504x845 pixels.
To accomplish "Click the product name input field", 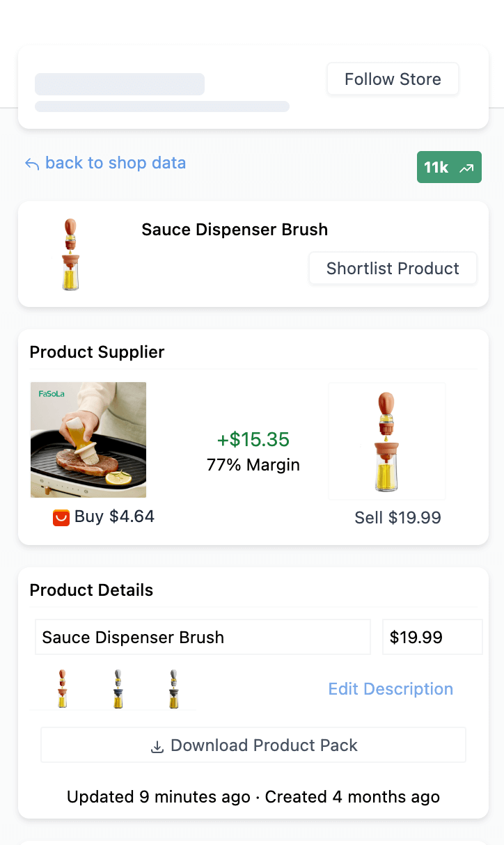I will 203,637.
